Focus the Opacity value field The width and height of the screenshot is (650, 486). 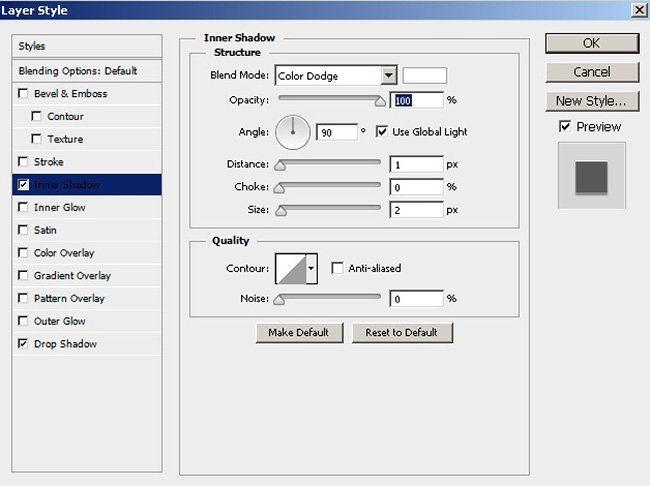416,100
